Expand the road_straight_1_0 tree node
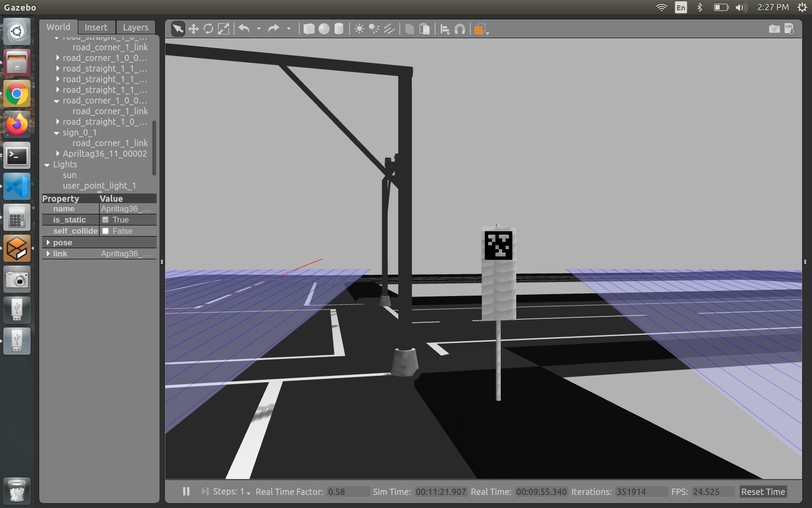This screenshot has width=812, height=508. click(58, 122)
